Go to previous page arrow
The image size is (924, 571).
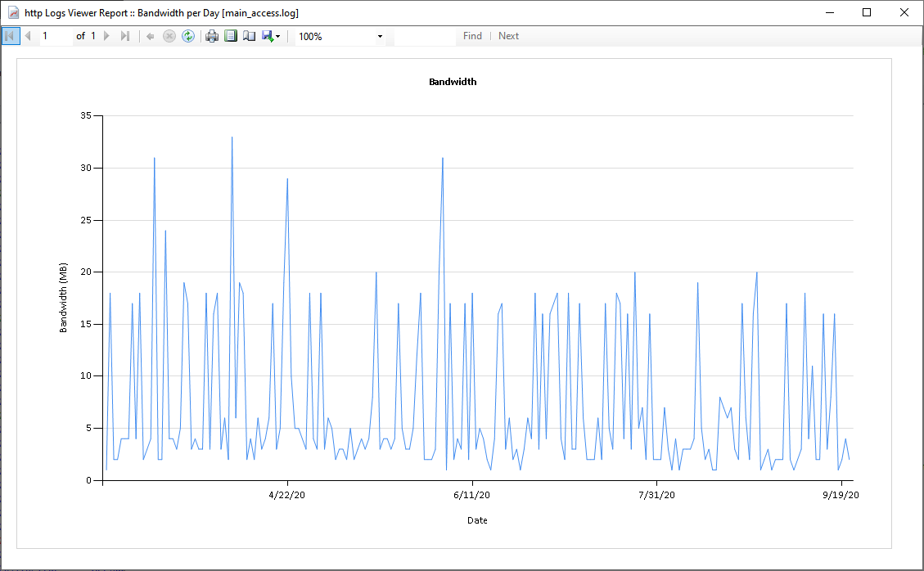pyautogui.click(x=28, y=36)
